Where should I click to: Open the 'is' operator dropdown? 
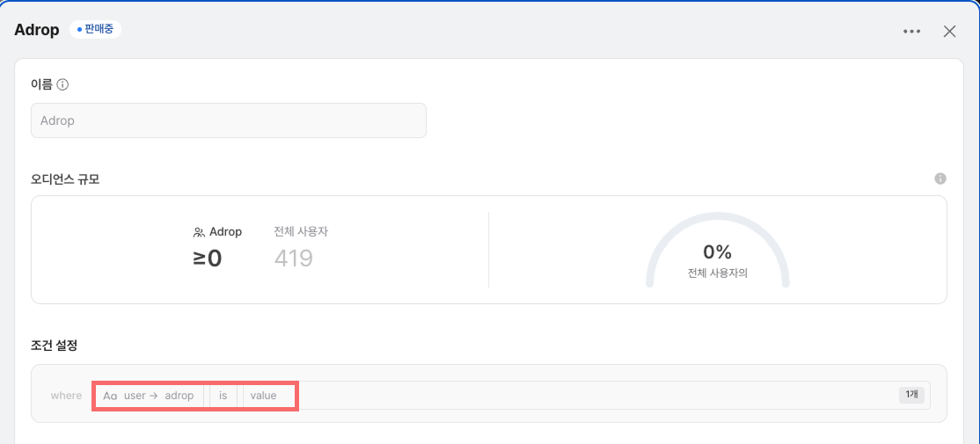point(223,396)
